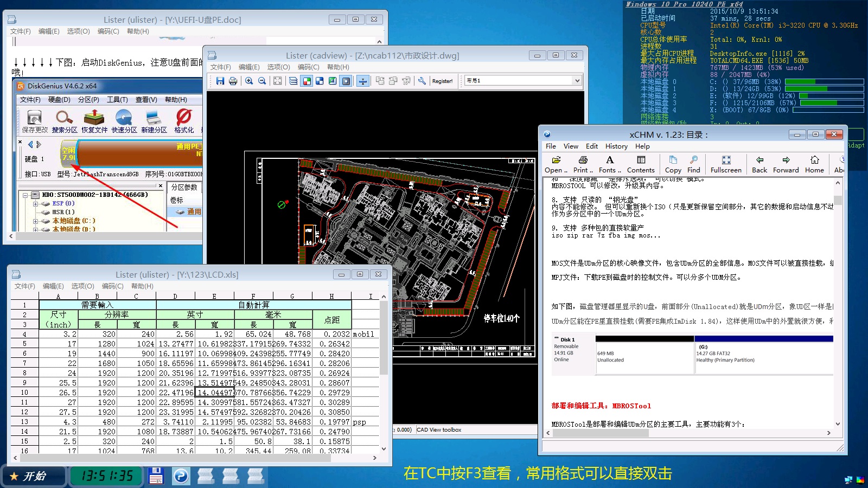Screen dimensions: 868x488
Task: Click the LCD.xls horizontal scrollbar right arrow
Action: 374,458
